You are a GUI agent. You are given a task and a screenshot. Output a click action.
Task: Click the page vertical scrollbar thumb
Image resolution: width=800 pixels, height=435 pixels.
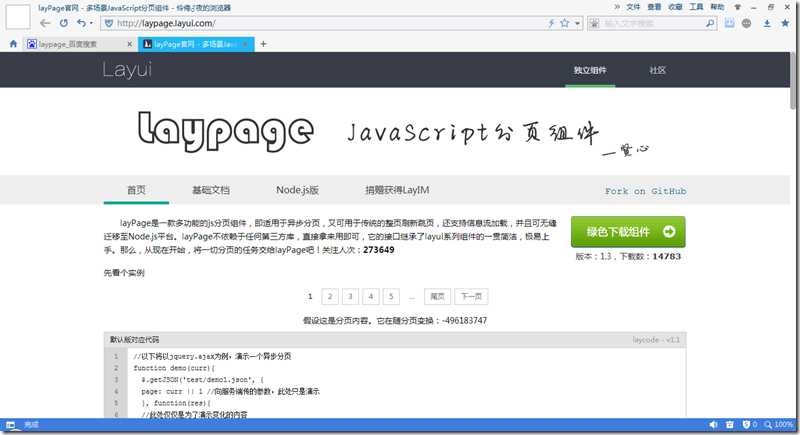(x=793, y=80)
